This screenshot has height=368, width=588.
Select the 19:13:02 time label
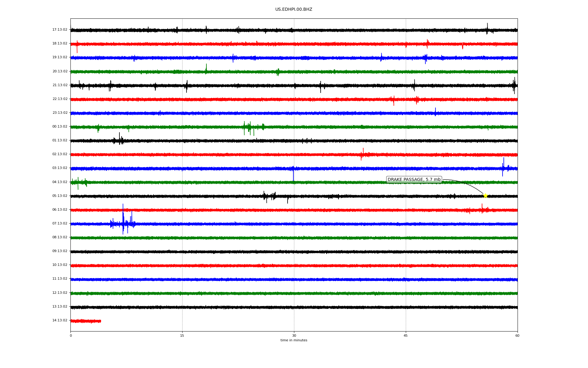point(60,57)
